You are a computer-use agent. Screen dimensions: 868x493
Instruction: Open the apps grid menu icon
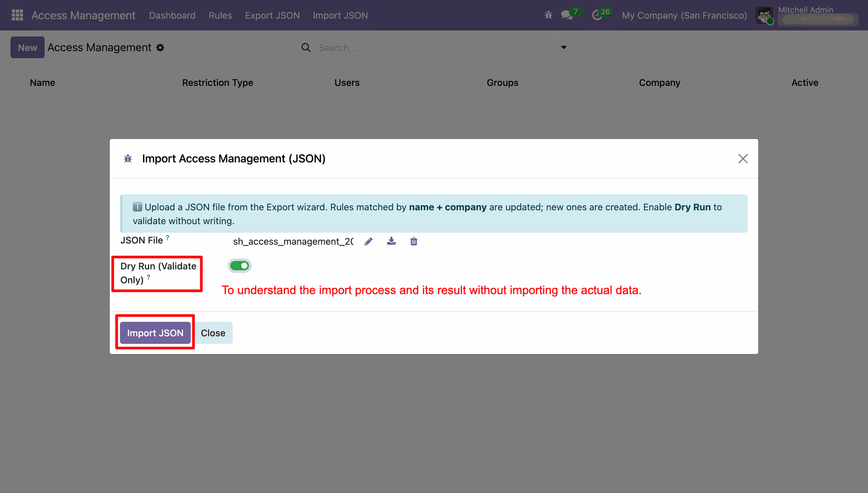click(x=17, y=15)
